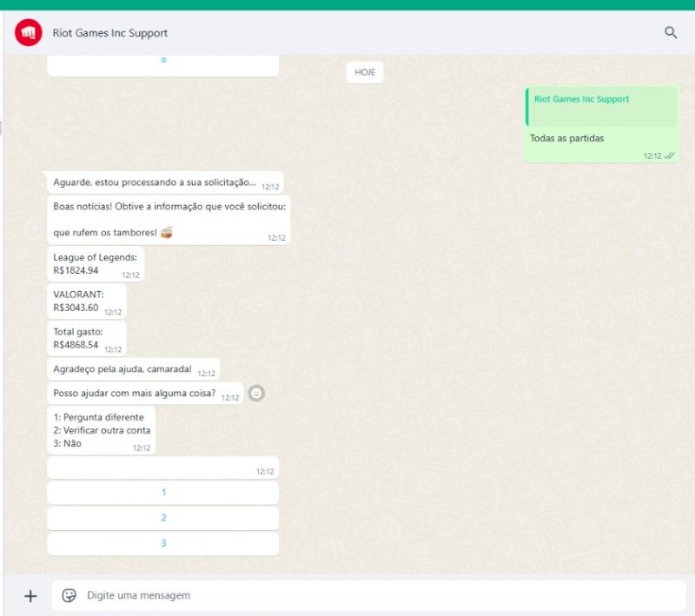The image size is (695, 616).
Task: Select the 'Boas notícias!' message bubble
Action: pyautogui.click(x=169, y=220)
